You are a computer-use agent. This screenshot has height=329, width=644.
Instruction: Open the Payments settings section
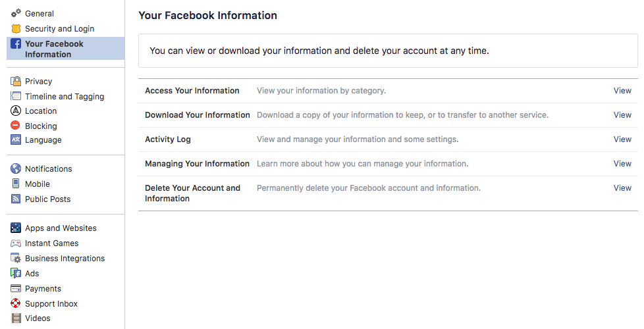pos(43,289)
